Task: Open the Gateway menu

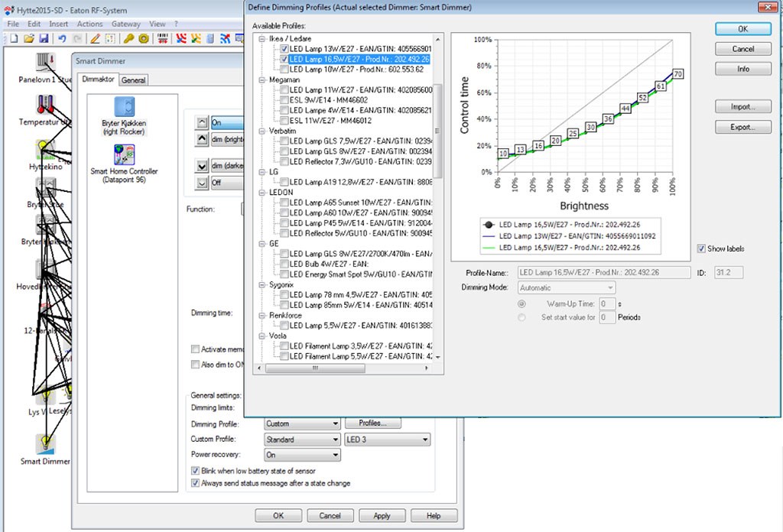Action: (x=126, y=24)
